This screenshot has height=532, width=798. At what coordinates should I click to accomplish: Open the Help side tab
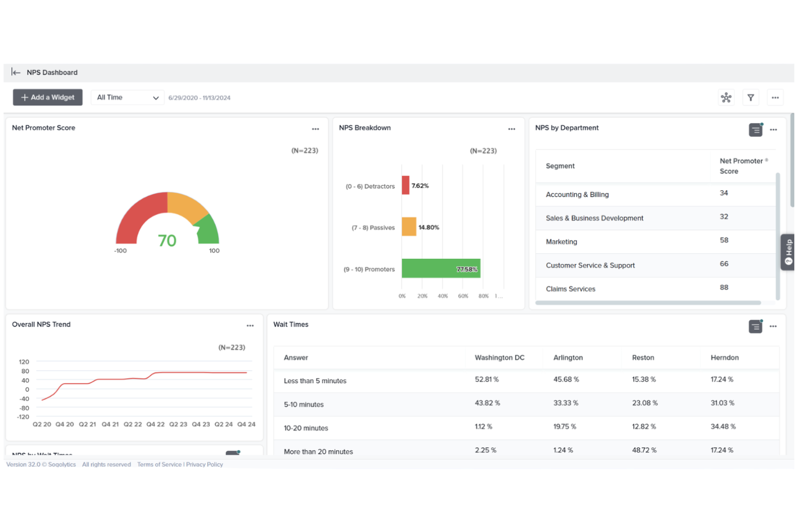788,252
